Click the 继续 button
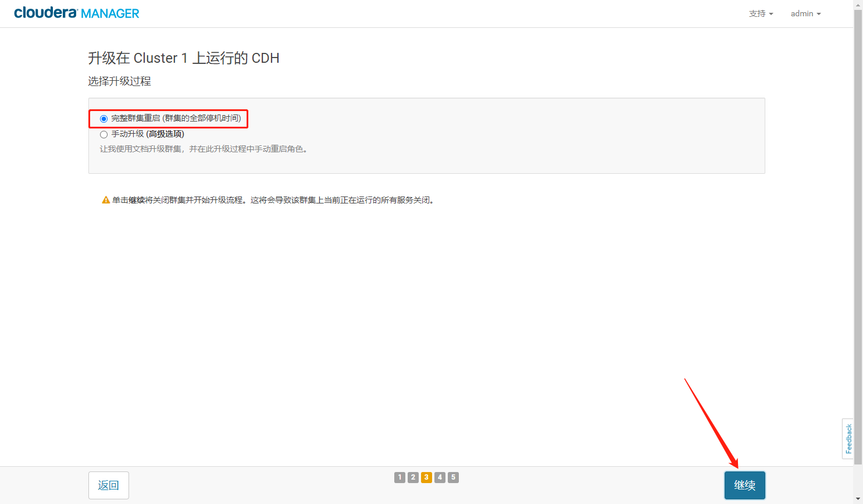This screenshot has width=863, height=504. [x=744, y=485]
